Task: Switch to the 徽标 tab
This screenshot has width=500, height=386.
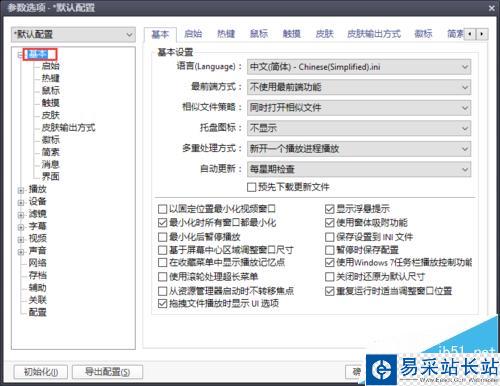Action: click(x=423, y=34)
